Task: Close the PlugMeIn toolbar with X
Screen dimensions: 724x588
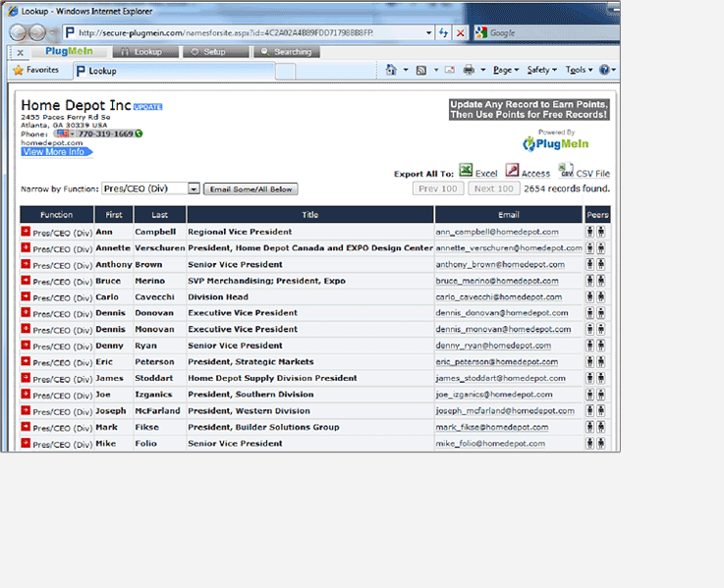Action: 20,53
